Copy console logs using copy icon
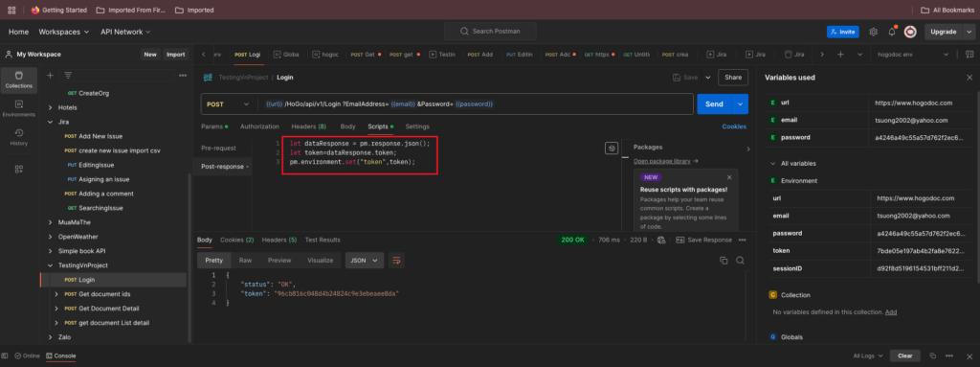Screen dimensions: 980x367 [932, 356]
